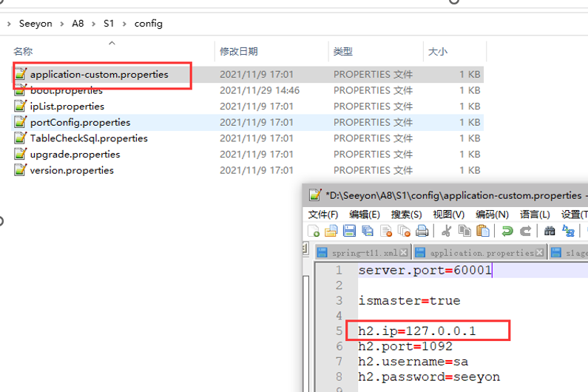Switch to the application.properties tab
This screenshot has height=392, width=588.
click(480, 252)
